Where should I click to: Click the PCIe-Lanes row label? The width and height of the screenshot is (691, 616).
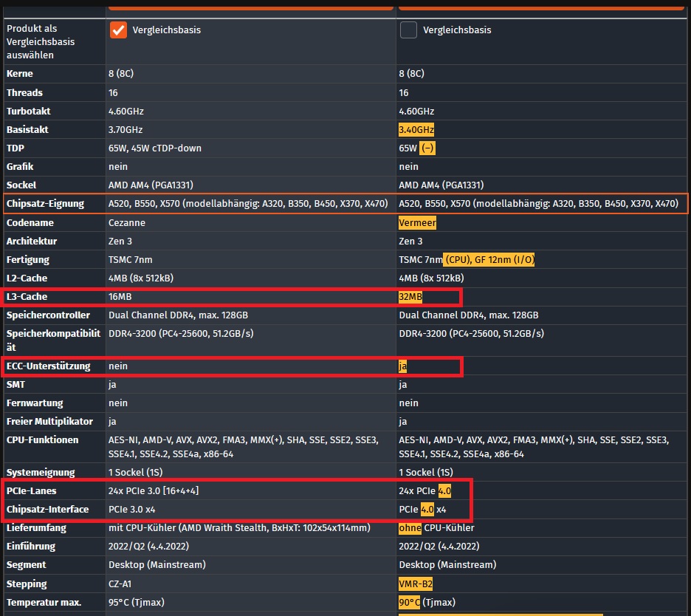(31, 490)
